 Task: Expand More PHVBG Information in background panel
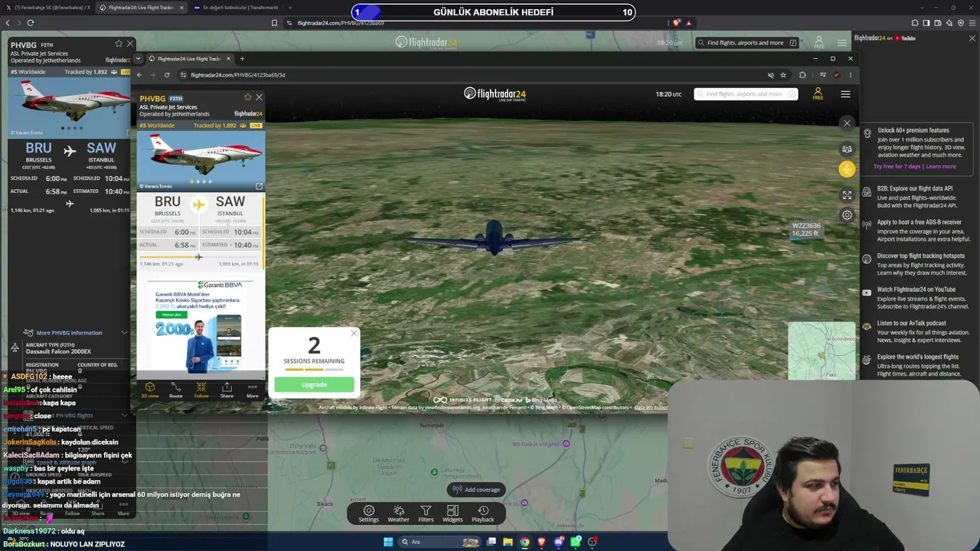click(75, 333)
